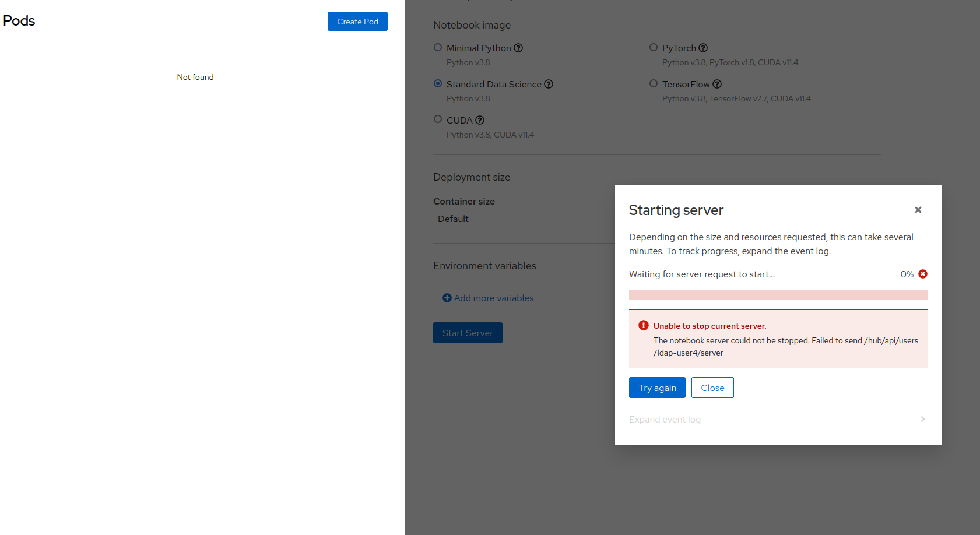Click the server start progress bar
Screen dimensions: 980x535
pyautogui.click(x=778, y=295)
